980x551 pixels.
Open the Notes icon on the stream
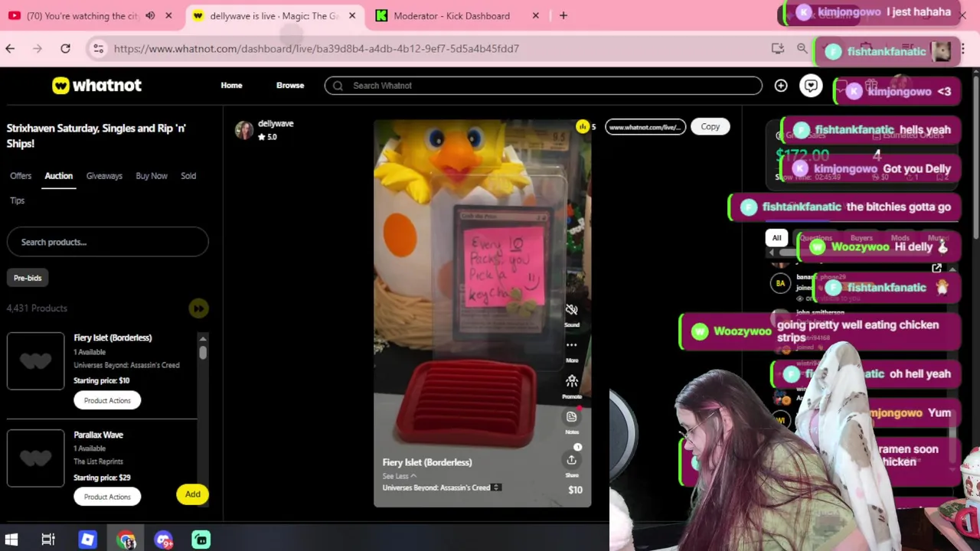[571, 417]
